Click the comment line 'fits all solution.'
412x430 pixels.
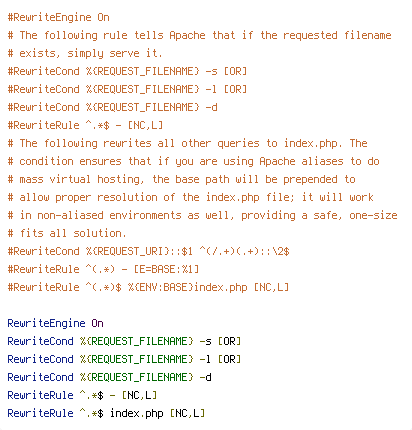67,233
